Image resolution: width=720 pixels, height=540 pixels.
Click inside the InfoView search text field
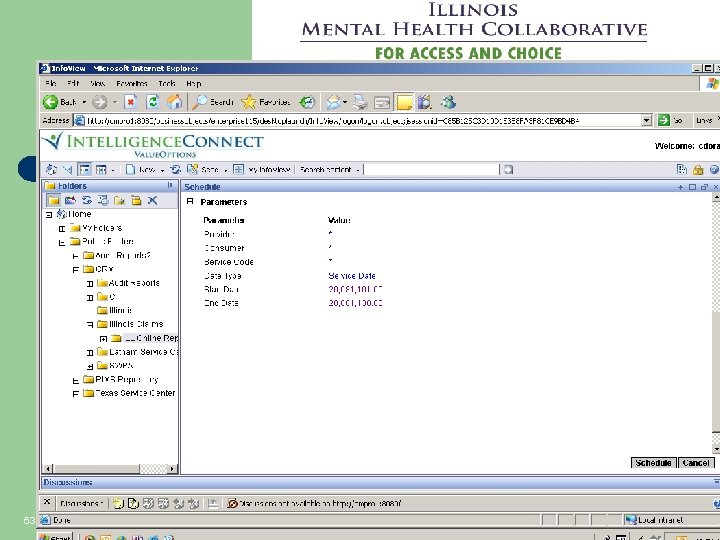pos(431,169)
